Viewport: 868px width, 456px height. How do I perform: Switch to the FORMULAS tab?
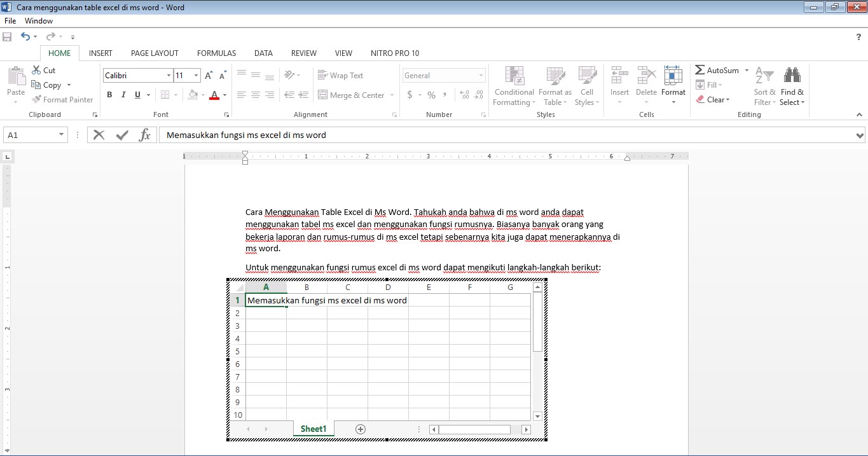point(216,53)
